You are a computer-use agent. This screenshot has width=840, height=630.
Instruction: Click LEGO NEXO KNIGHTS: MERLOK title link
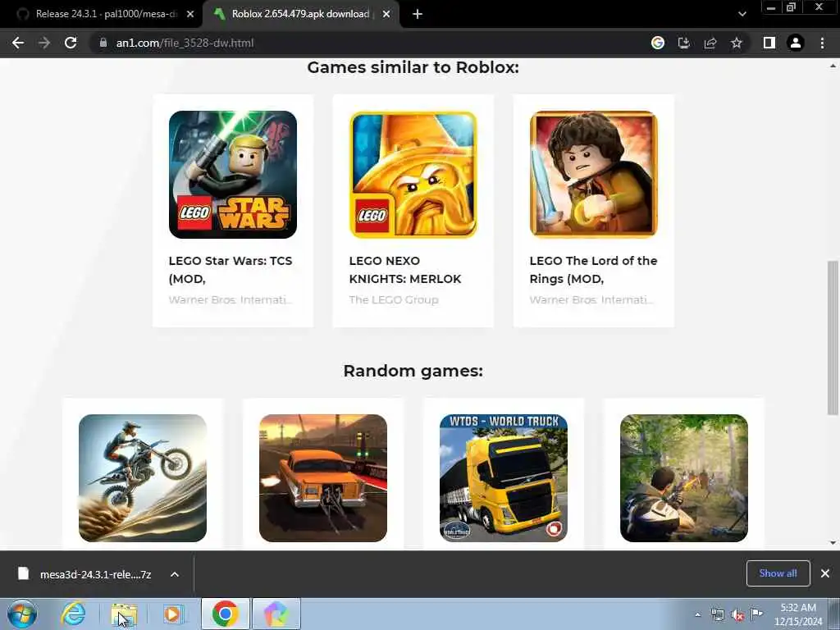pyautogui.click(x=405, y=269)
